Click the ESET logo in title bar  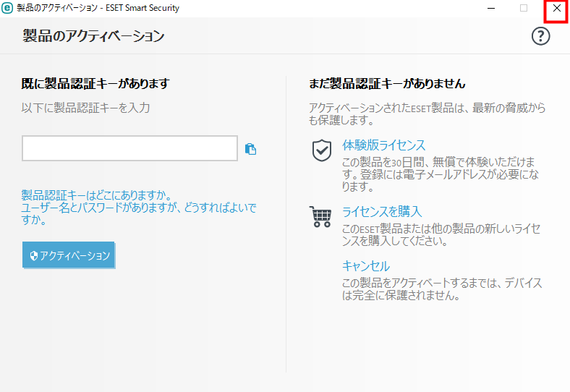click(7, 8)
